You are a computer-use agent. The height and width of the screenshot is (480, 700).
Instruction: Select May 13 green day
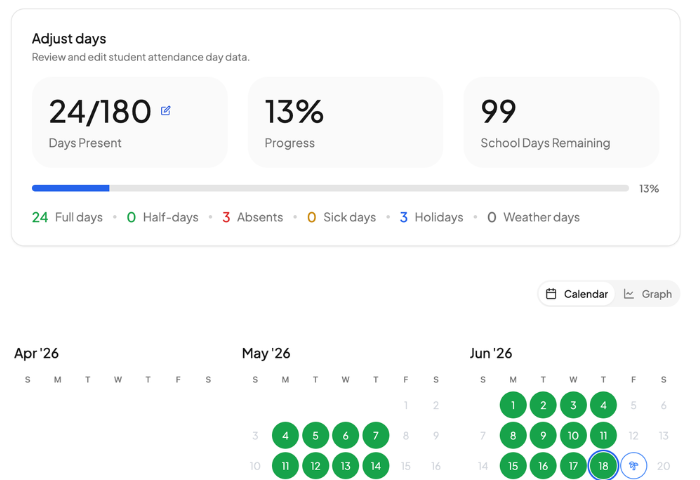[x=346, y=466]
